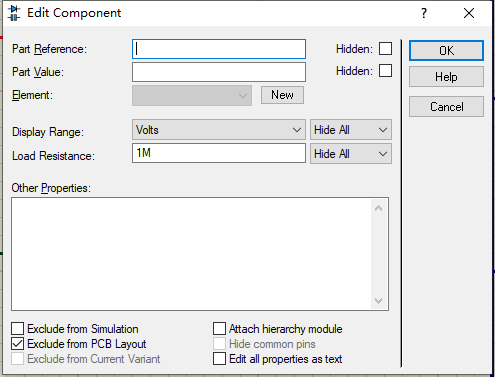Enable Exclude from Simulation
This screenshot has height=377, width=495.
pyautogui.click(x=17, y=328)
